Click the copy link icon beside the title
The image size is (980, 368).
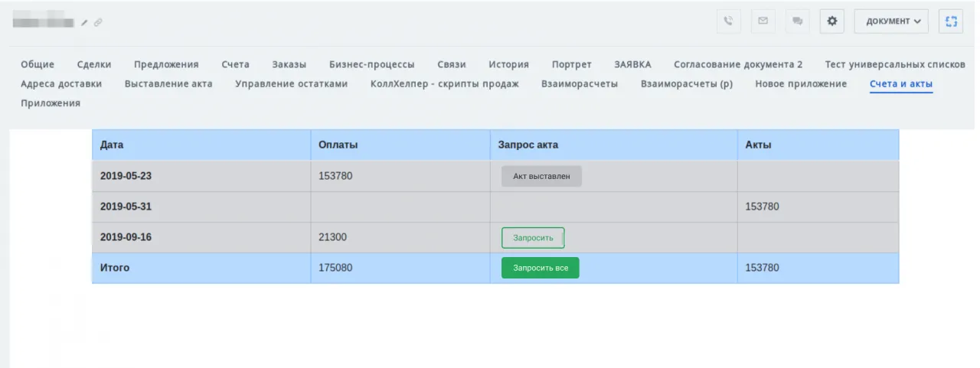point(97,23)
